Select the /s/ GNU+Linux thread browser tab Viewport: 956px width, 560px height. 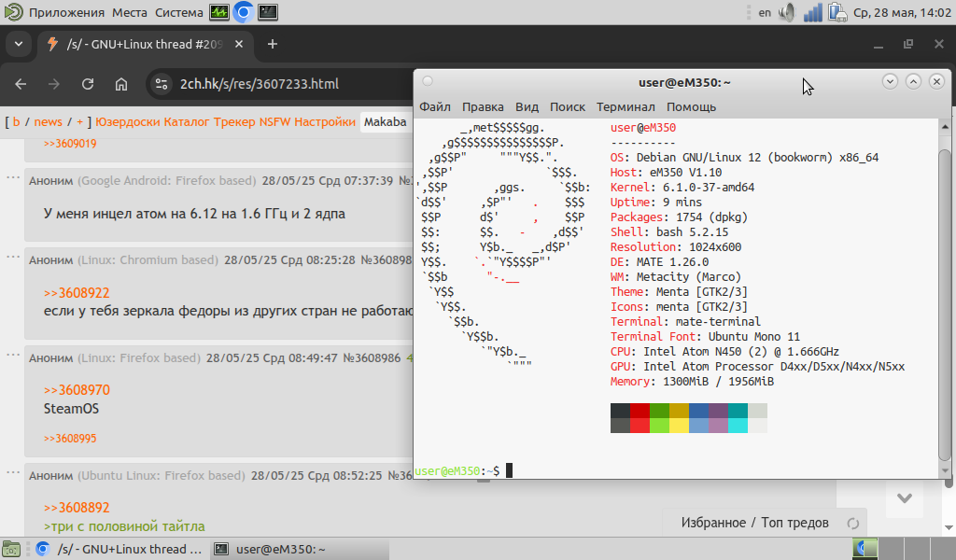145,44
